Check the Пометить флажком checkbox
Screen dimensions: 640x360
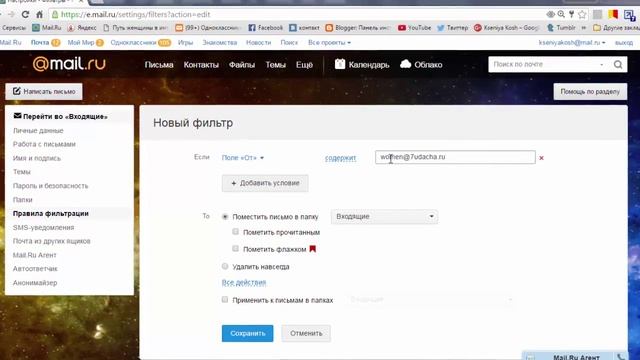[x=236, y=249]
